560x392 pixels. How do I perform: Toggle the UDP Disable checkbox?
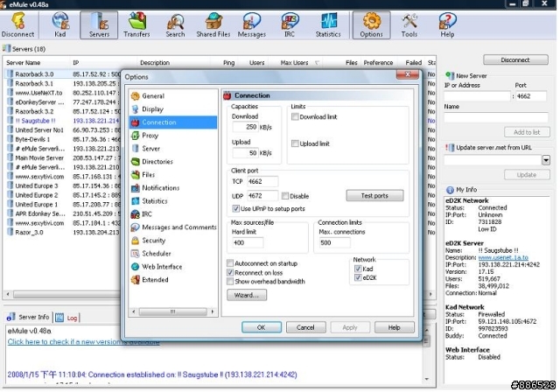285,196
